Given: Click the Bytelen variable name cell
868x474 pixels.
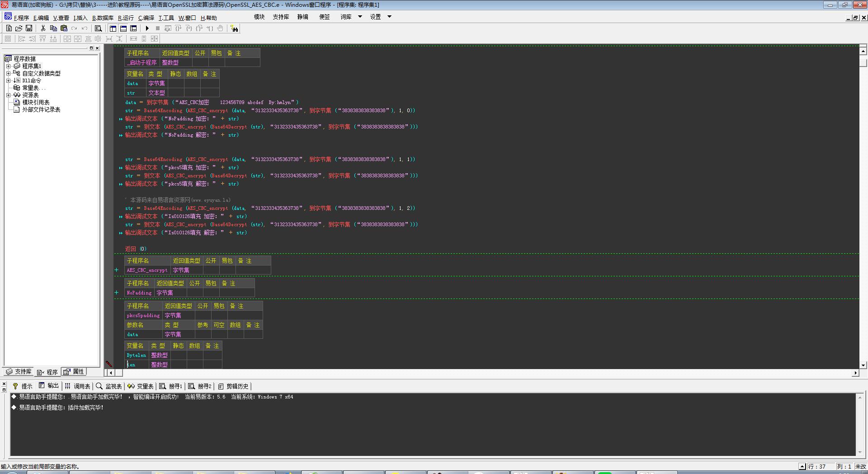Looking at the screenshot, I should coord(137,355).
